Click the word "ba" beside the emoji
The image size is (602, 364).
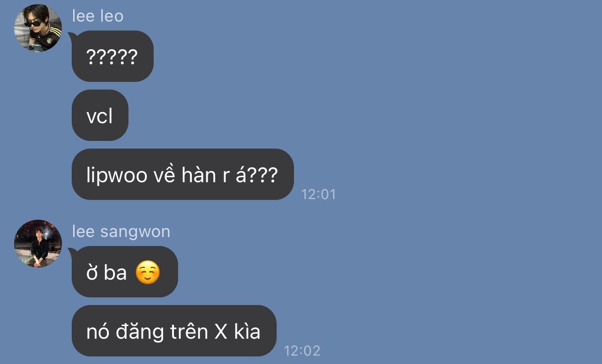pyautogui.click(x=115, y=273)
